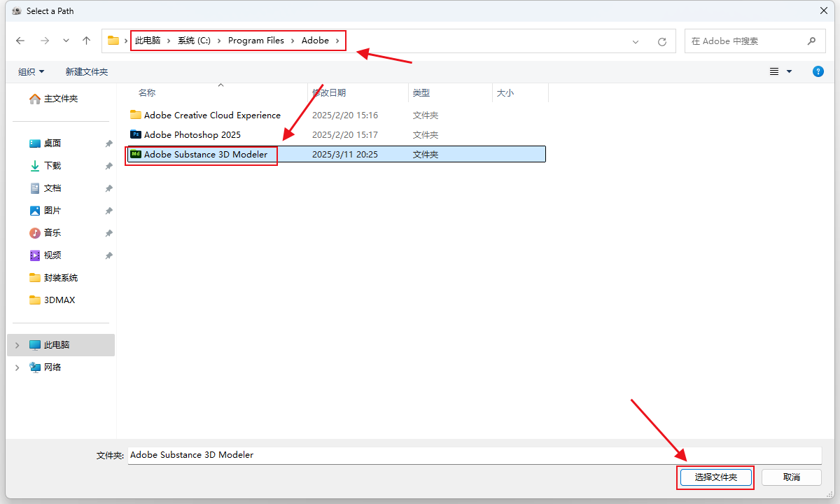Expand the 此电脑 tree node
Image resolution: width=840 pixels, height=504 pixels.
(17, 344)
